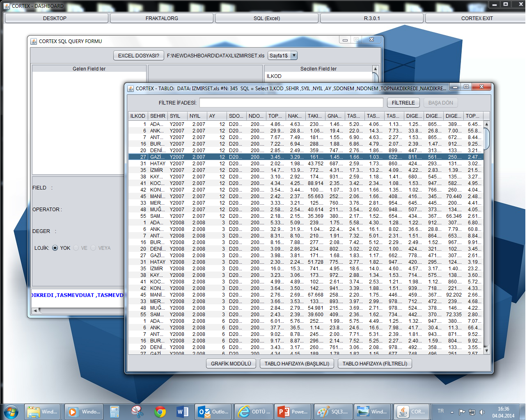527x420 pixels.
Task: Switch to Outlook taskbar window
Action: (213, 412)
